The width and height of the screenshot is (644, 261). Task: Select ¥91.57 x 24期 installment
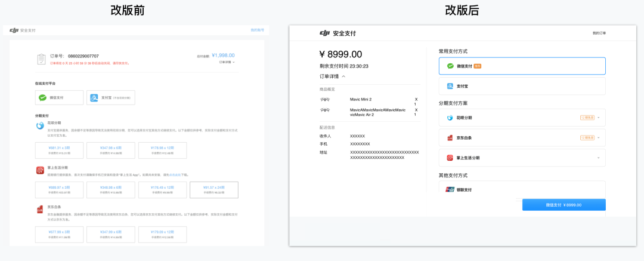(x=214, y=190)
